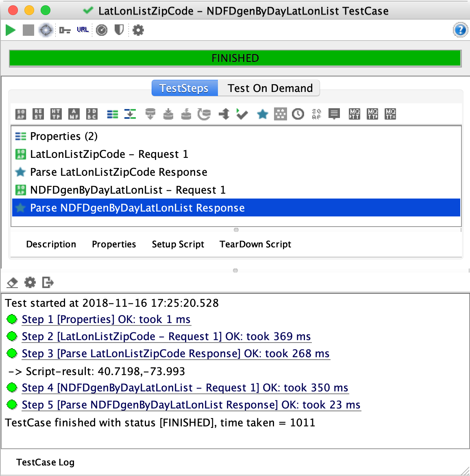Screen dimensions: 470x476
Task: Add a Delay step using the clock icon
Action: (298, 114)
